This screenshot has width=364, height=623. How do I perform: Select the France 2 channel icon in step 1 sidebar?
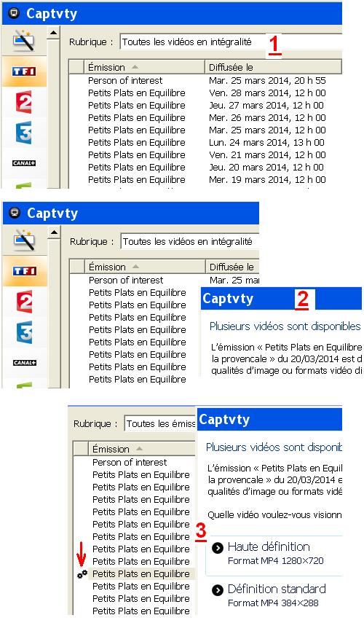[24, 102]
